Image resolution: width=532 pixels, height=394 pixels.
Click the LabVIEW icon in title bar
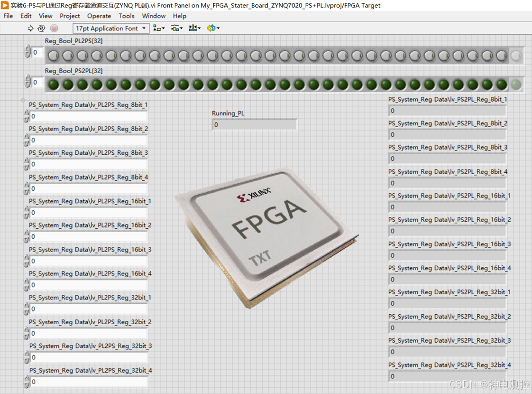5,5
